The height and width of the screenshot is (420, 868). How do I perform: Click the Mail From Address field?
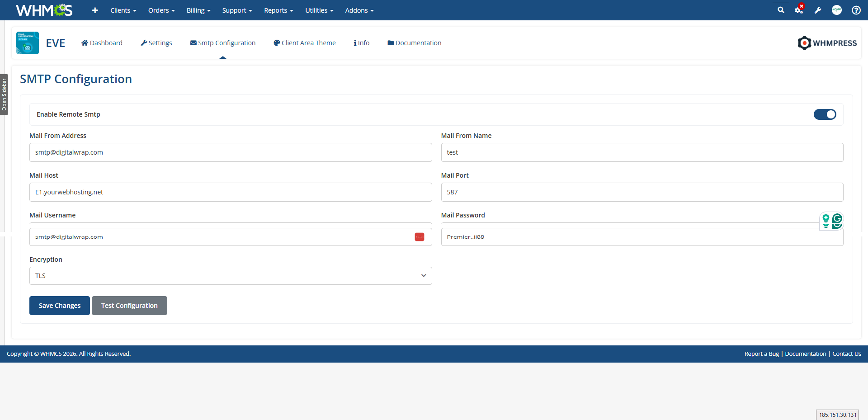pyautogui.click(x=231, y=152)
